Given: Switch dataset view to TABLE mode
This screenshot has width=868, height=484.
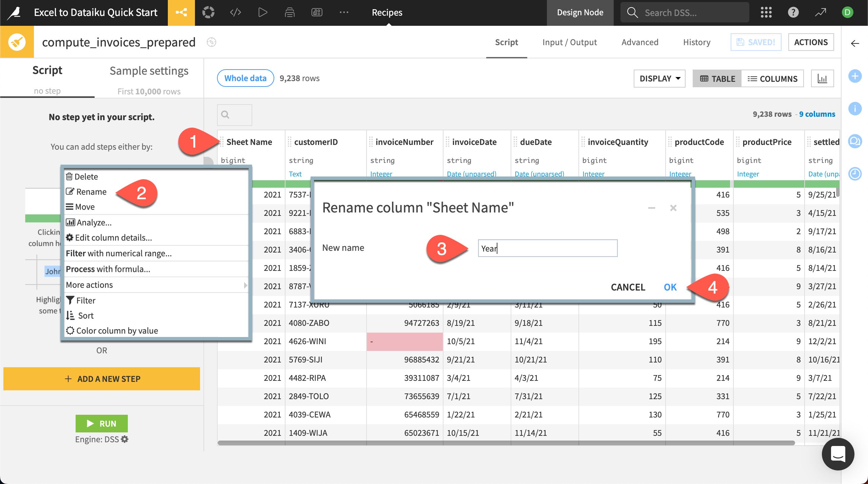Looking at the screenshot, I should coord(717,78).
